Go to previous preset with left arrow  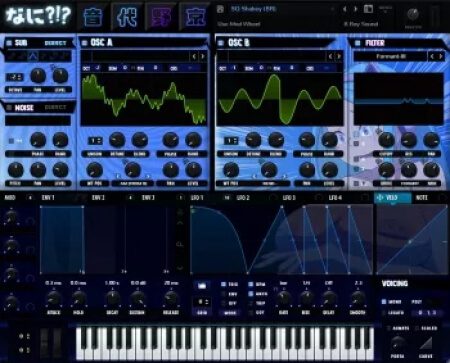point(345,9)
